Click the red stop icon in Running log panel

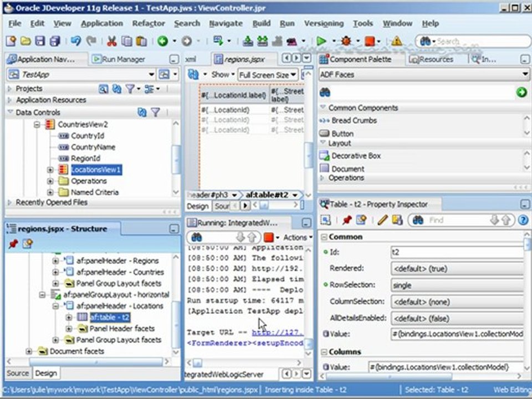tap(268, 237)
